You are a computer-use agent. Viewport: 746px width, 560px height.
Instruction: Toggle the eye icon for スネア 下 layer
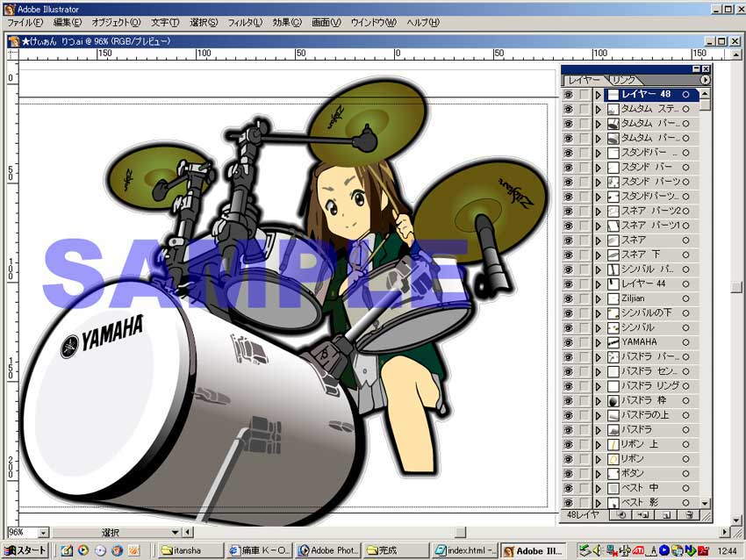click(x=569, y=255)
